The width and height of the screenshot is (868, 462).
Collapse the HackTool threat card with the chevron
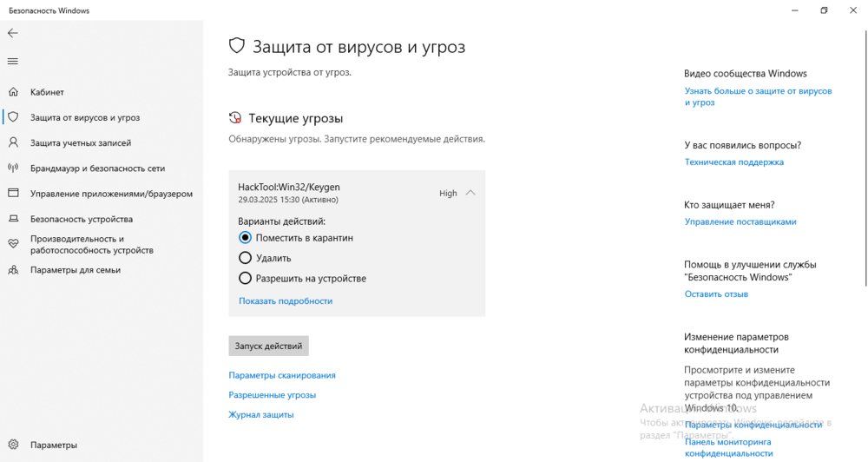tap(470, 193)
